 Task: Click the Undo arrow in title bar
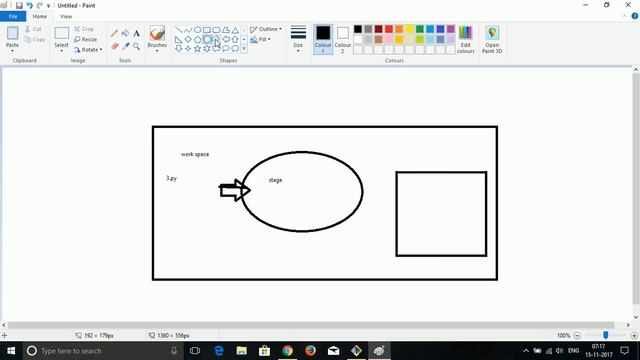pos(29,5)
